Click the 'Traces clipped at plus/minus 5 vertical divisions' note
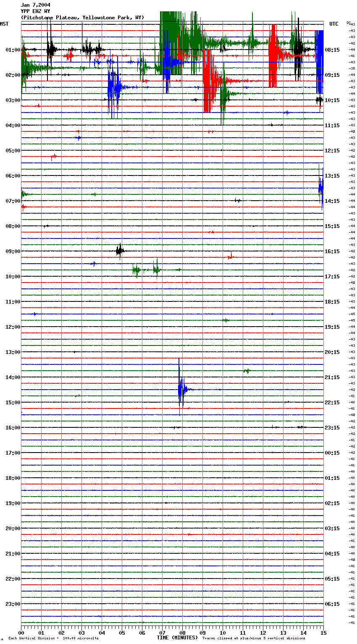357x644 pixels. [254, 638]
